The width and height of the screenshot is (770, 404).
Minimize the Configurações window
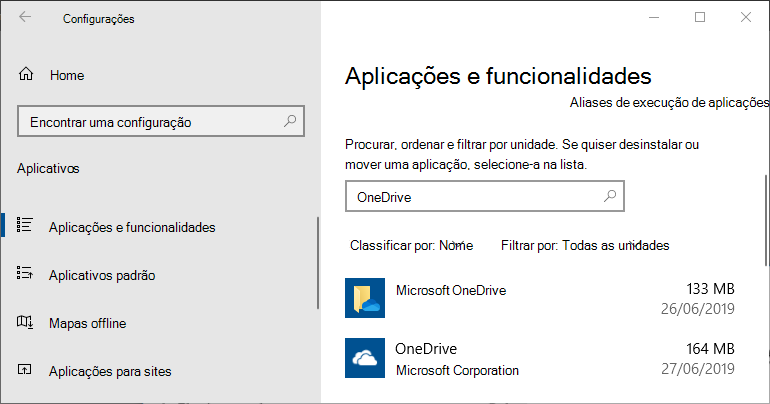tap(654, 17)
